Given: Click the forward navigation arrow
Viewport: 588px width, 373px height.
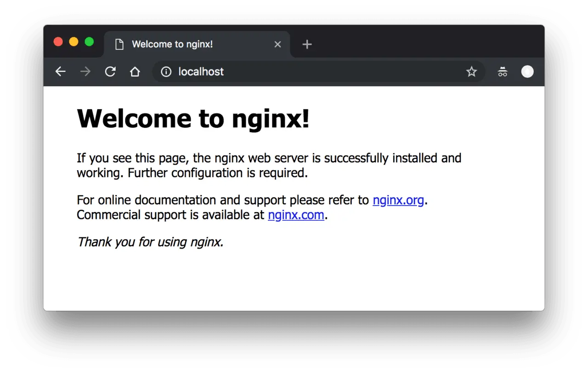Looking at the screenshot, I should pos(85,72).
